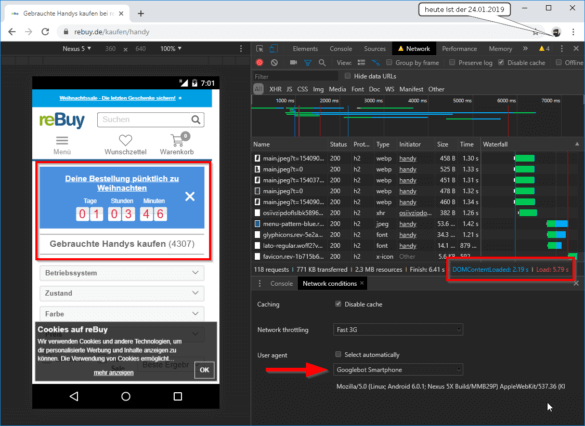
Task: Open a new browser tab
Action: pyautogui.click(x=141, y=14)
